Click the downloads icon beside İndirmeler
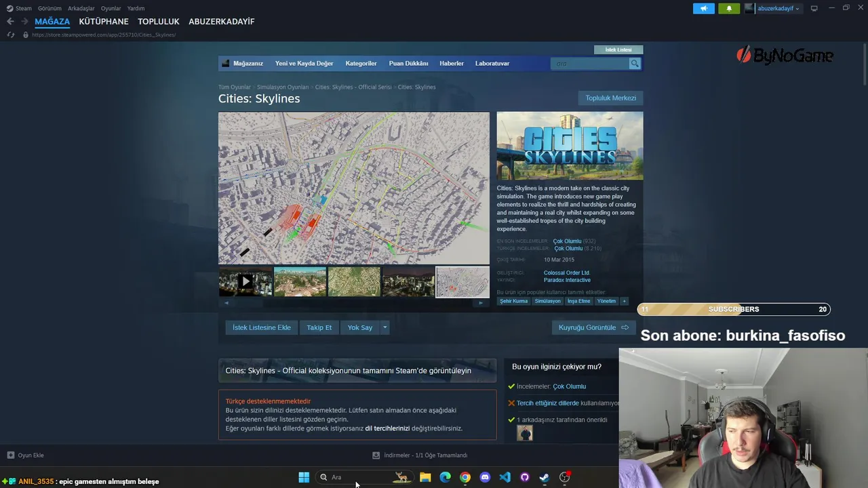Image resolution: width=868 pixels, height=488 pixels. [376, 455]
